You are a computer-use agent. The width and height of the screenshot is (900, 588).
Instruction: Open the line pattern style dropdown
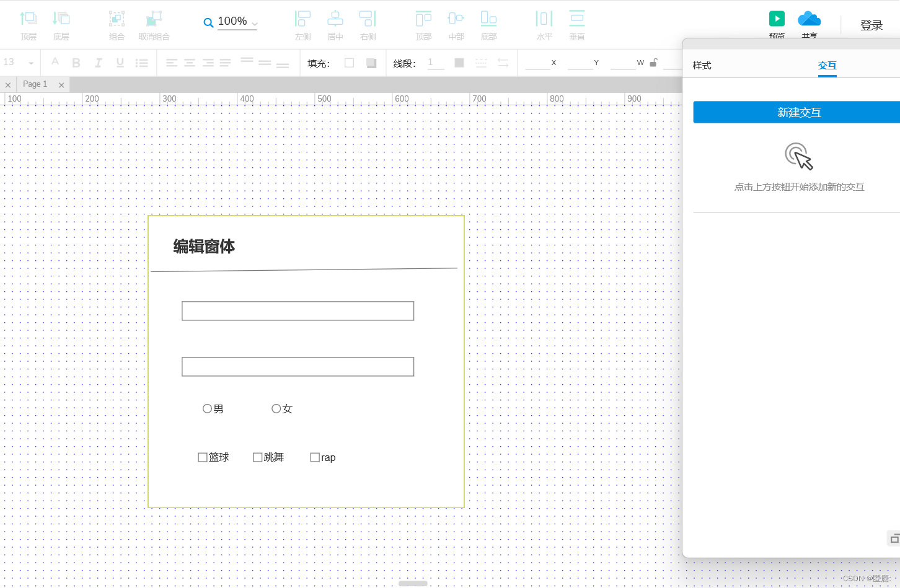point(481,63)
